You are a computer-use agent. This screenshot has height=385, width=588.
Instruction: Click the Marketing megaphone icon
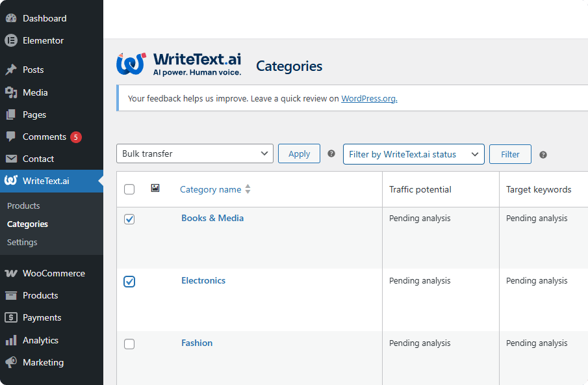pyautogui.click(x=11, y=362)
